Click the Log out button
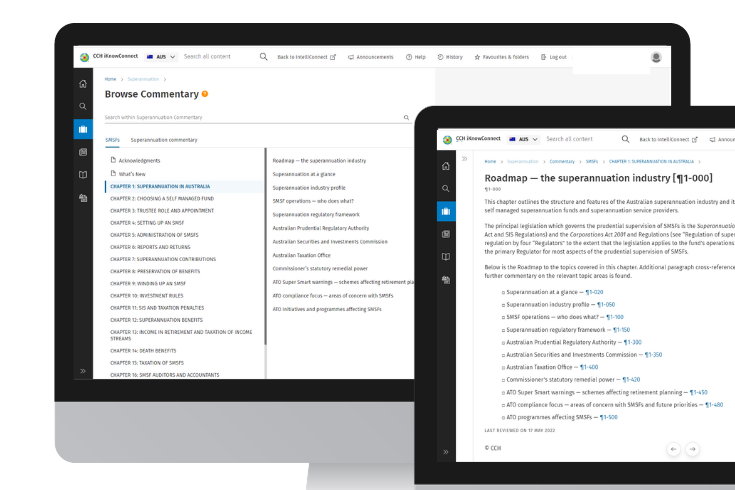Viewport: 735px width, 490px height. [x=555, y=57]
